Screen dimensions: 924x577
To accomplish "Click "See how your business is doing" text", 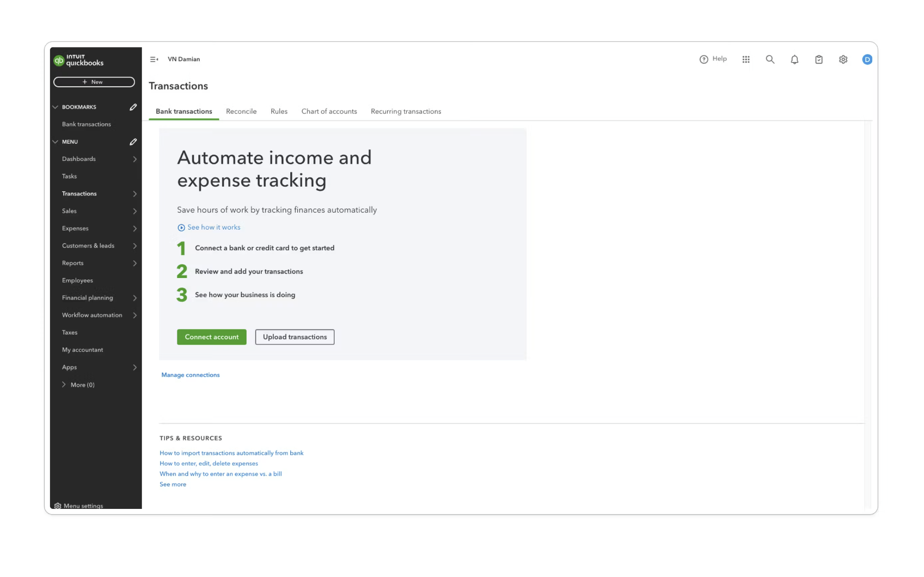I will click(x=245, y=295).
